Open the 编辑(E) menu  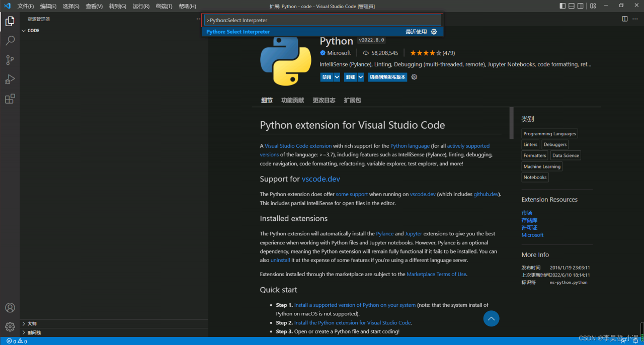pyautogui.click(x=48, y=6)
